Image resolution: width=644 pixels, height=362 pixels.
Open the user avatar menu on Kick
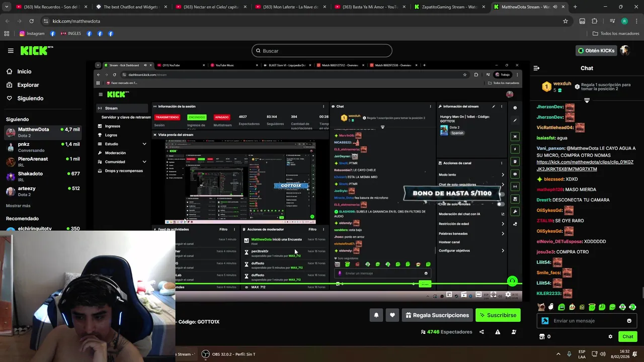[624, 51]
